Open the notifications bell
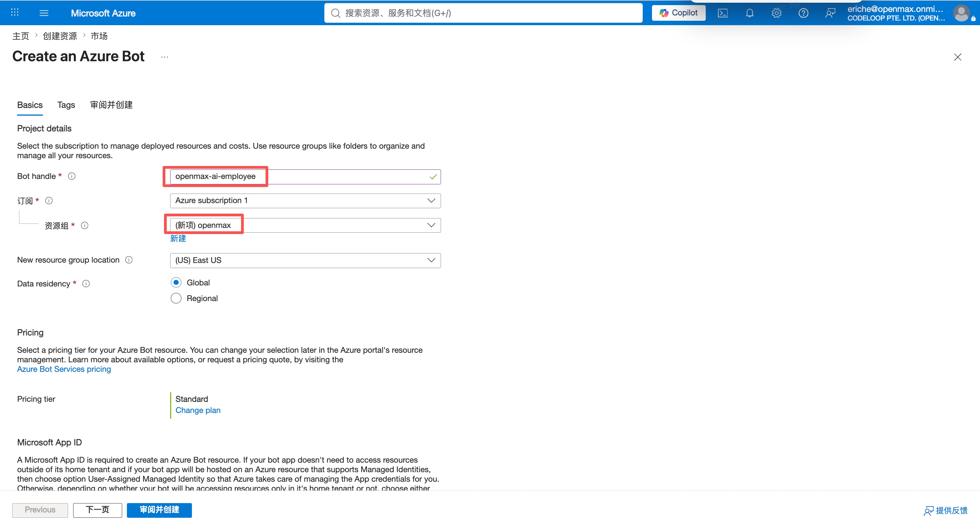Screen dimensions: 980x530 pos(749,13)
